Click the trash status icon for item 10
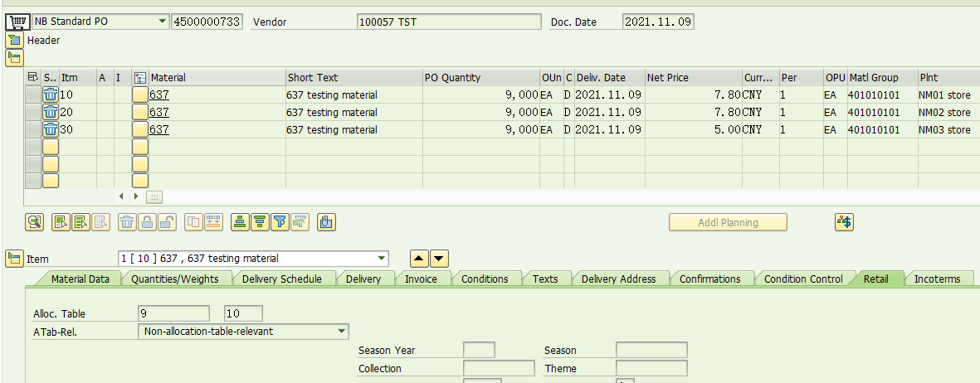980x383 pixels. [x=50, y=95]
